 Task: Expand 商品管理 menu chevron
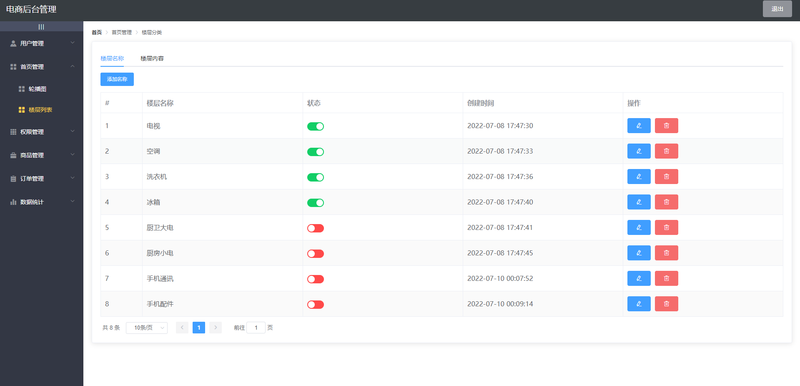pos(72,155)
